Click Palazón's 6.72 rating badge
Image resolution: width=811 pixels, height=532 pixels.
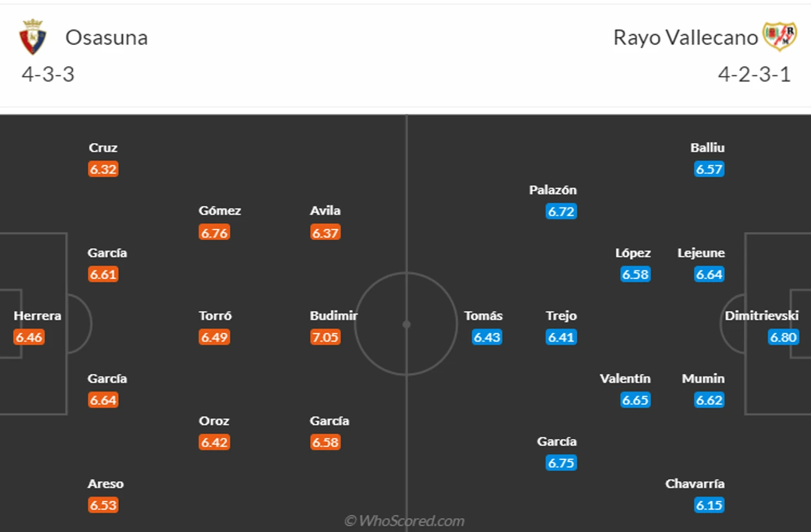click(x=561, y=212)
